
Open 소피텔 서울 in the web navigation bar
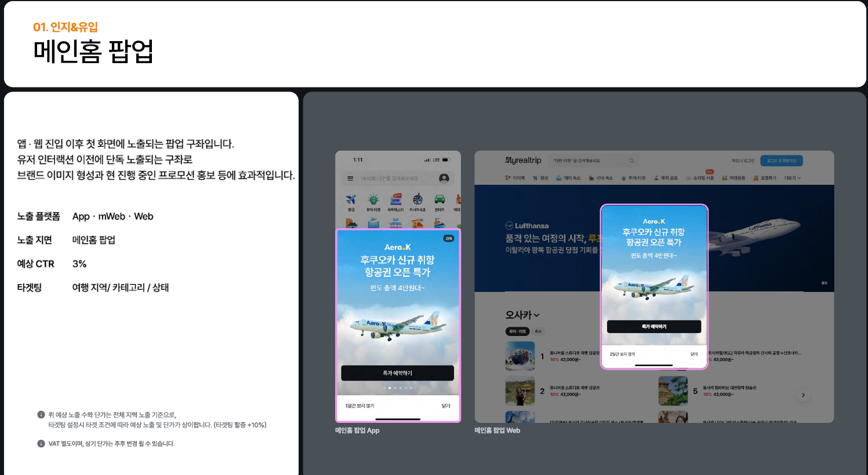pos(700,178)
